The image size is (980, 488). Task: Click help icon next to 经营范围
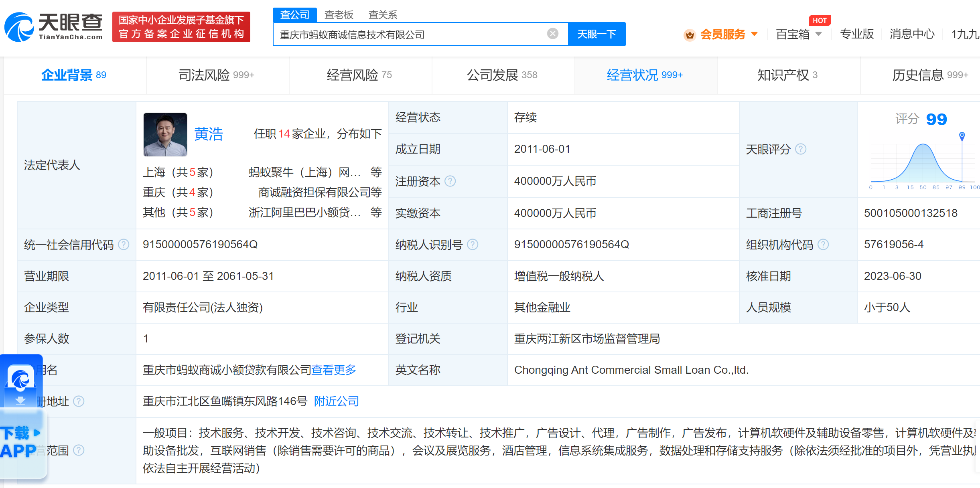tap(79, 450)
